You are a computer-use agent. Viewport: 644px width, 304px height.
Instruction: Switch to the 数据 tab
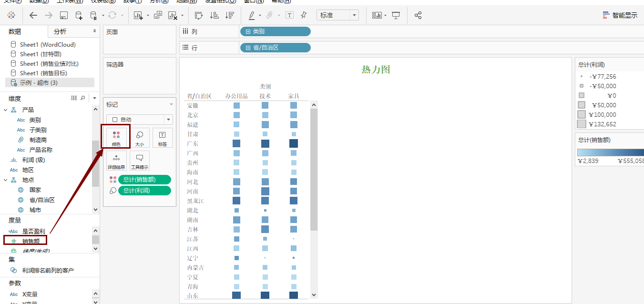pos(15,31)
